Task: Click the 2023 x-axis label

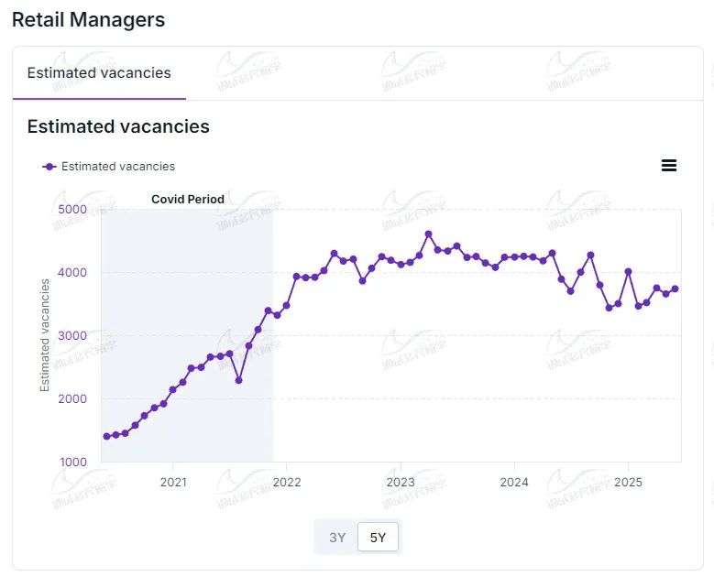Action: (x=401, y=482)
